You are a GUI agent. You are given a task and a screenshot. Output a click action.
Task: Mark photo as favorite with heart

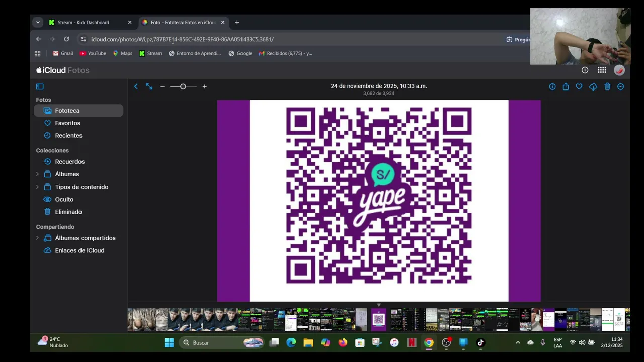pos(579,86)
